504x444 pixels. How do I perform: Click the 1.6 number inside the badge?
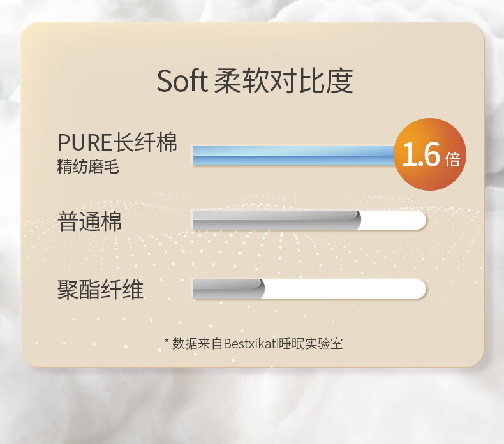(421, 154)
